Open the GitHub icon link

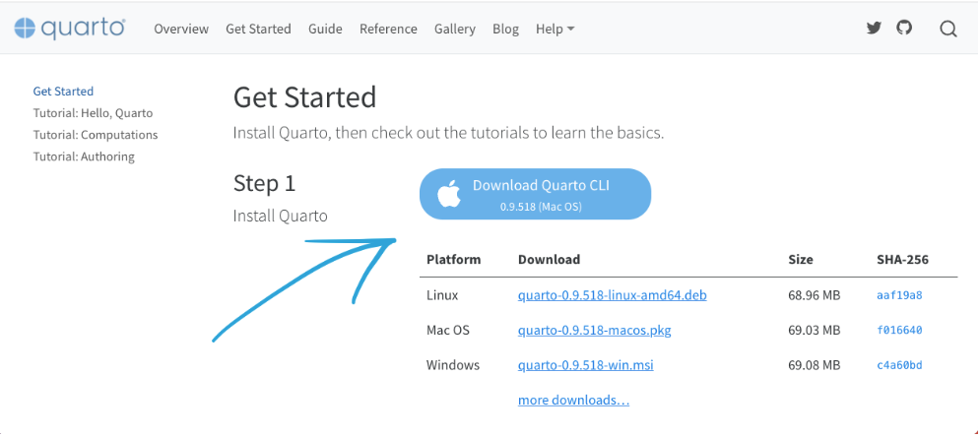click(904, 29)
